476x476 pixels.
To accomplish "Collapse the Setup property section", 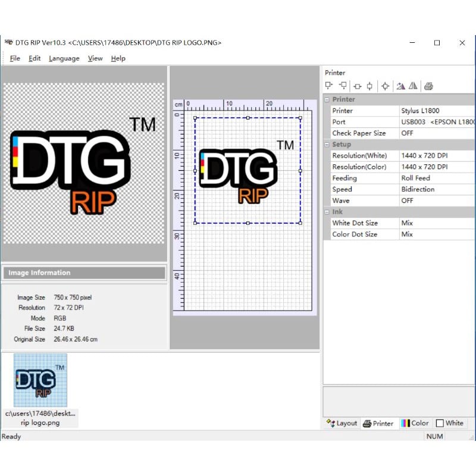I will [x=327, y=145].
